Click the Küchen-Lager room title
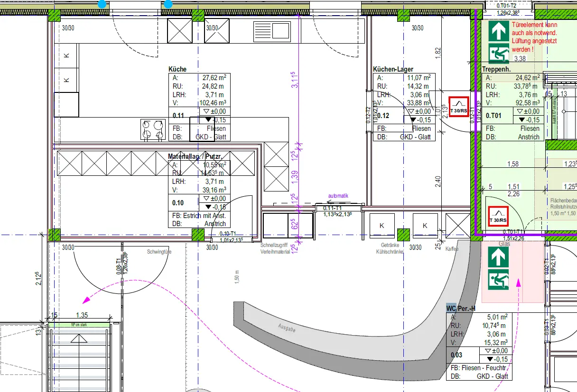 pyautogui.click(x=393, y=69)
